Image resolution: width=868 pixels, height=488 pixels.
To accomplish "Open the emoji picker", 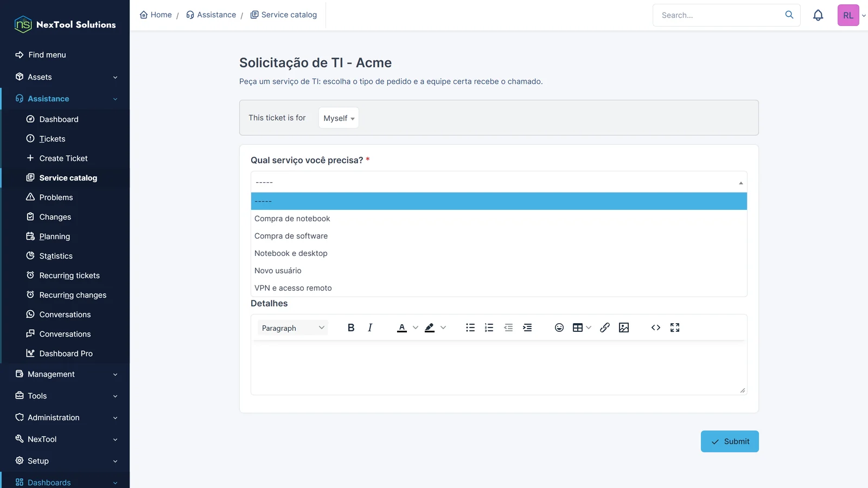I will point(559,328).
